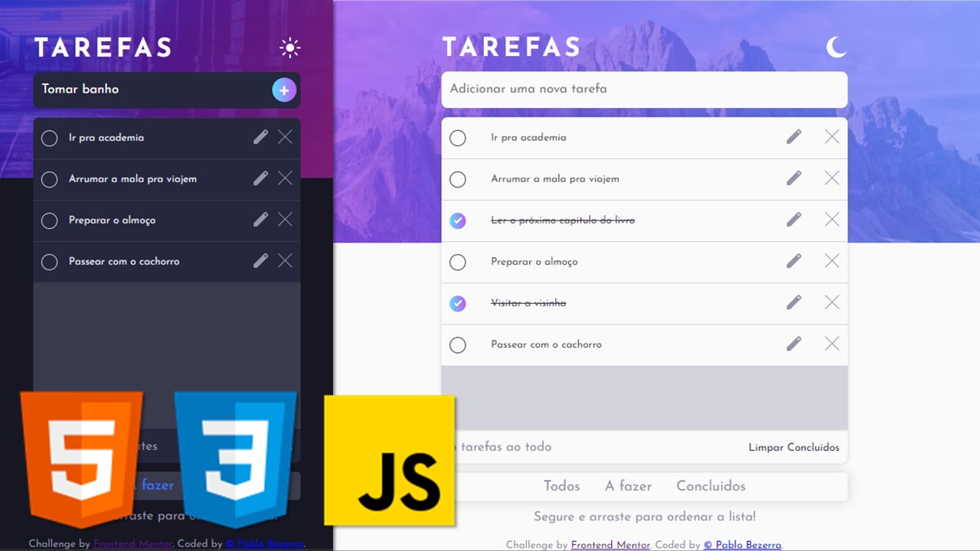Image resolution: width=980 pixels, height=551 pixels.
Task: Click 'Limpar Concluidos' to clear completed
Action: pos(794,447)
